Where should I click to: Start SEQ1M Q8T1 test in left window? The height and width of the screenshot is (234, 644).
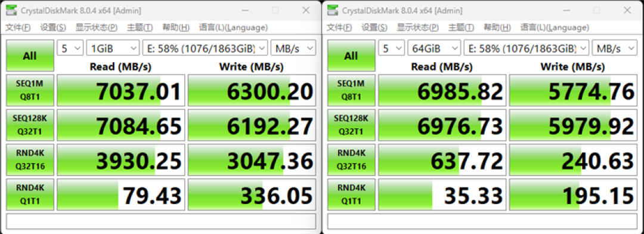30,91
